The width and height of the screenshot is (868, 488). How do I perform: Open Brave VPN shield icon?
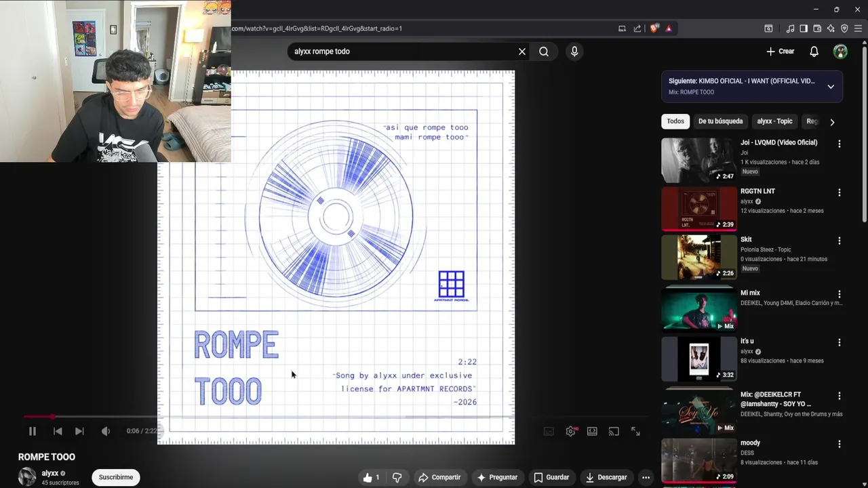[844, 28]
